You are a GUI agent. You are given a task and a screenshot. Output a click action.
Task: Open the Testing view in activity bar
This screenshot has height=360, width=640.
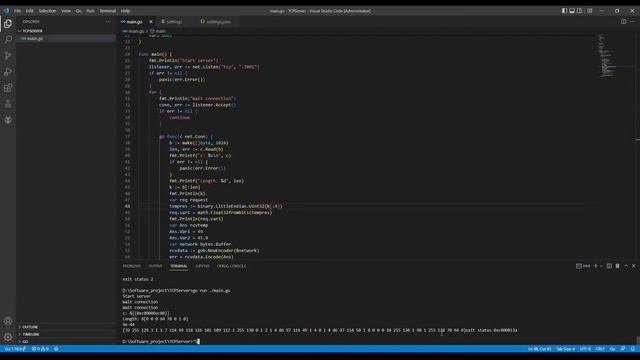[8, 104]
